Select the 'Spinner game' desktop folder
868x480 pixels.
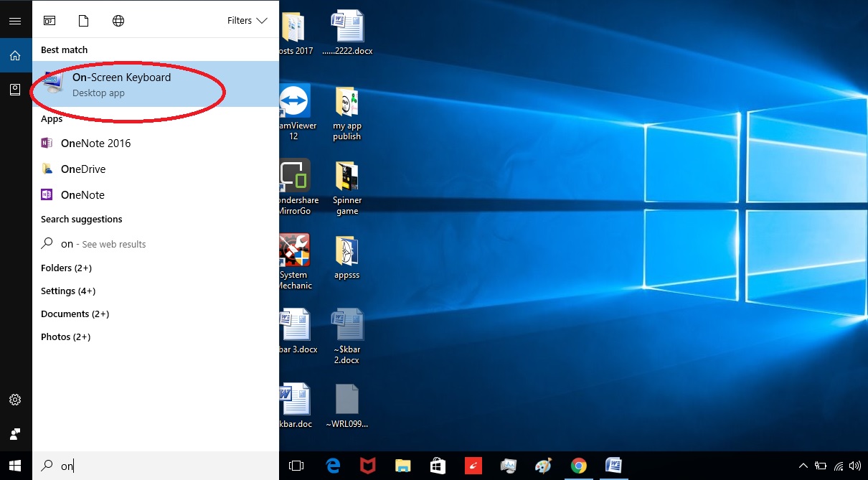pos(347,189)
